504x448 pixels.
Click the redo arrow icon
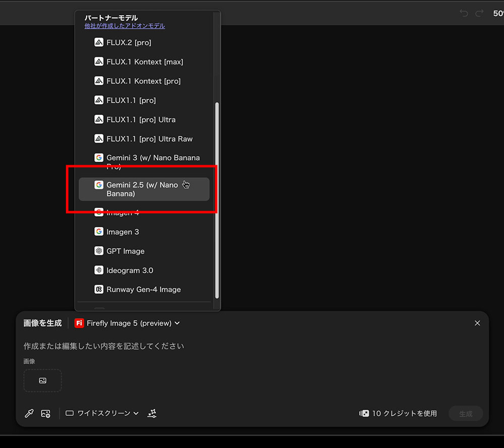click(479, 13)
